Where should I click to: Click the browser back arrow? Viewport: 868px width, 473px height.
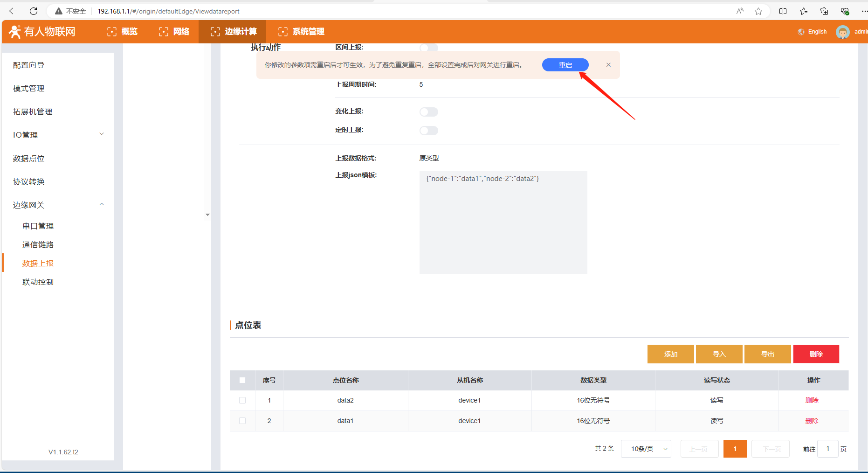(x=13, y=11)
